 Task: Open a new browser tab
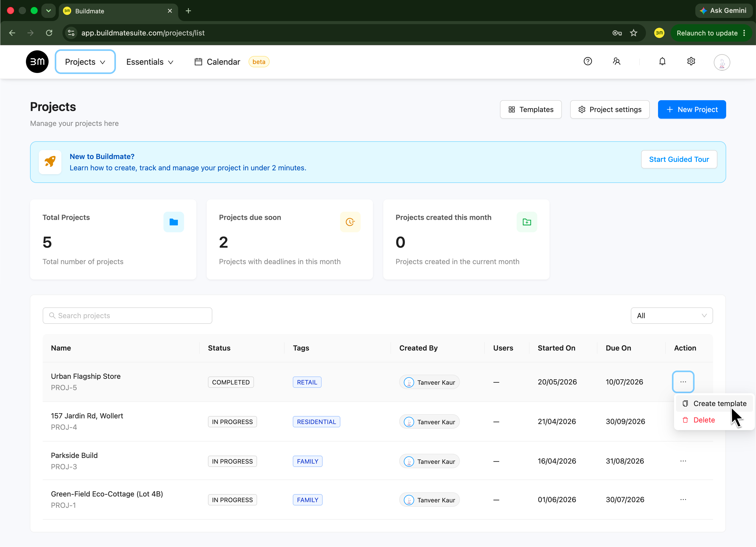pos(188,11)
